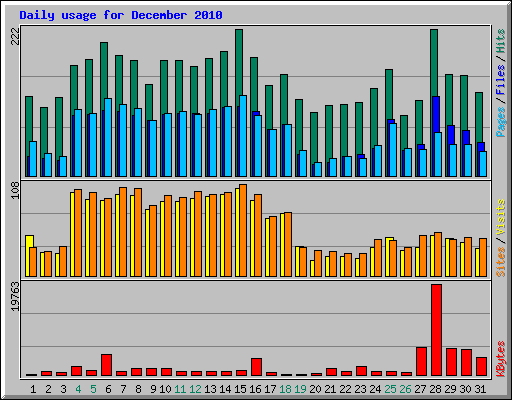
Task: Select day label '10' on the axis
Action: tap(165, 389)
